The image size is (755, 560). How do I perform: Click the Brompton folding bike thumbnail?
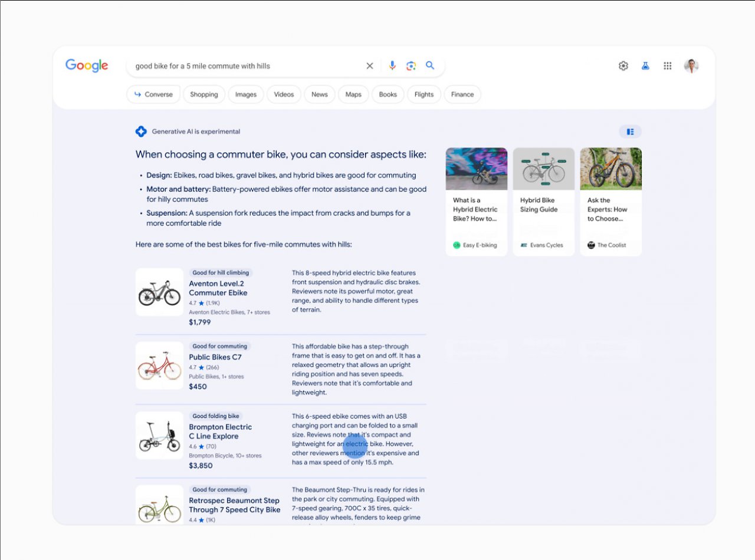point(159,436)
